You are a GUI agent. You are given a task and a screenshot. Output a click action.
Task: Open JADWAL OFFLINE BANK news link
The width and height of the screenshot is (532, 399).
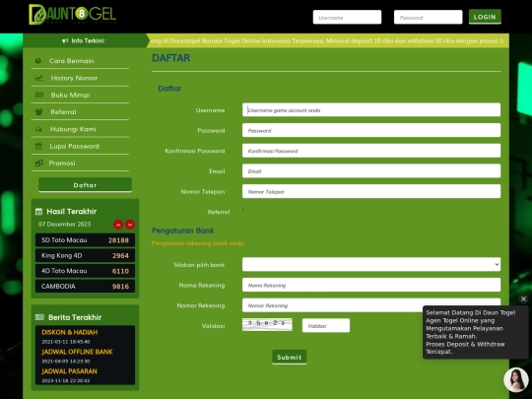click(77, 352)
